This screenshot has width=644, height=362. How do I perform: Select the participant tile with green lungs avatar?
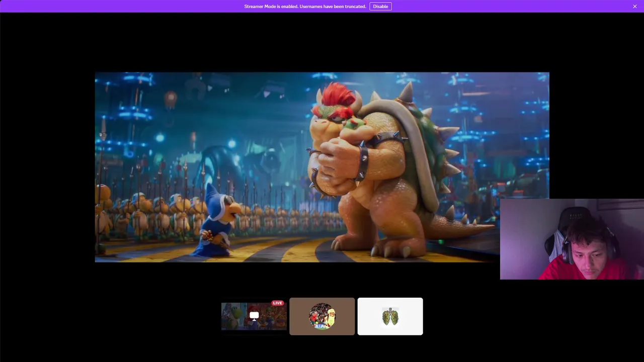(390, 316)
